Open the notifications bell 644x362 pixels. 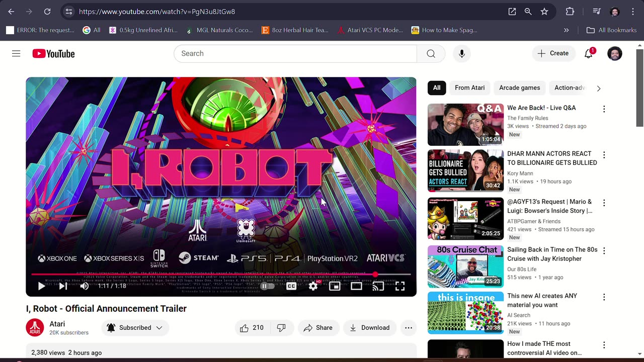pyautogui.click(x=588, y=53)
